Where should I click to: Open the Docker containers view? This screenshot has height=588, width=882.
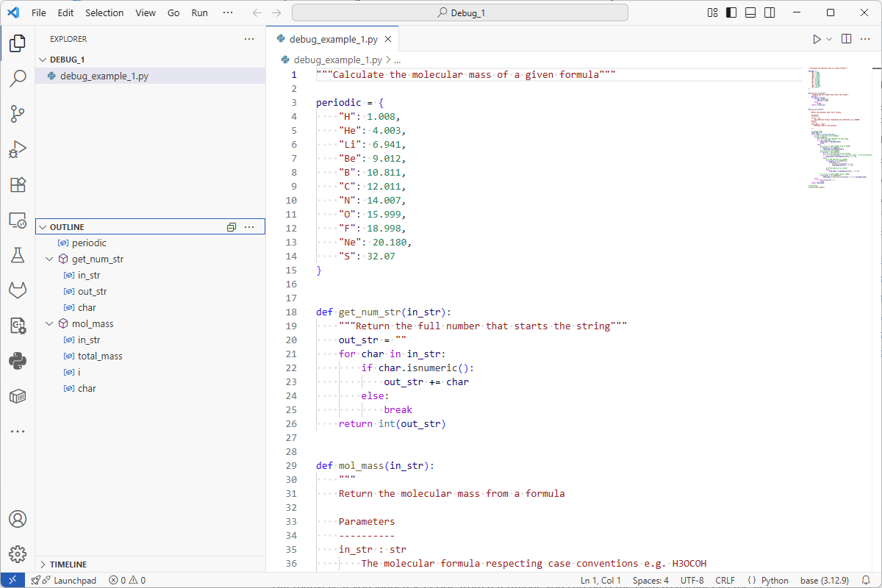point(18,396)
